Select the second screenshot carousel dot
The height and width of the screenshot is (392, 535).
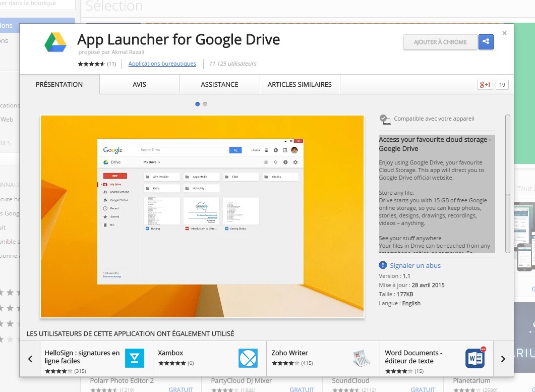(x=205, y=104)
